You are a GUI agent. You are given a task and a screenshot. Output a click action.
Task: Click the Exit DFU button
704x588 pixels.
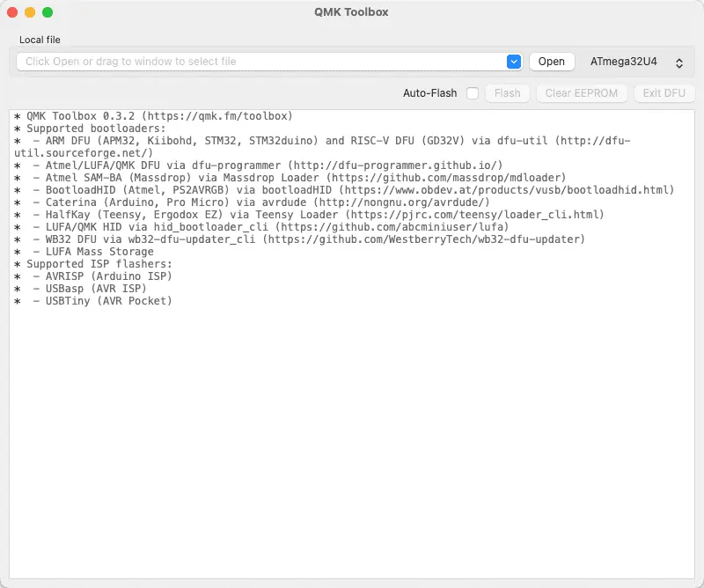(x=664, y=93)
